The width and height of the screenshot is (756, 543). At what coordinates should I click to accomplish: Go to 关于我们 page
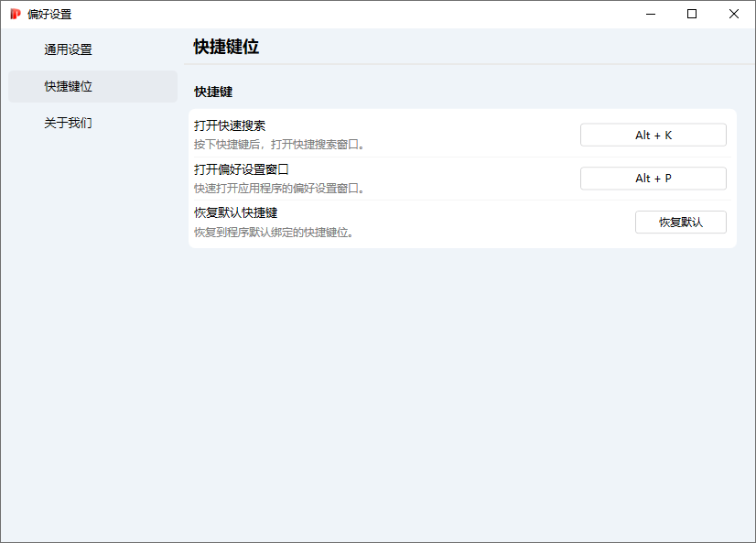pos(92,123)
